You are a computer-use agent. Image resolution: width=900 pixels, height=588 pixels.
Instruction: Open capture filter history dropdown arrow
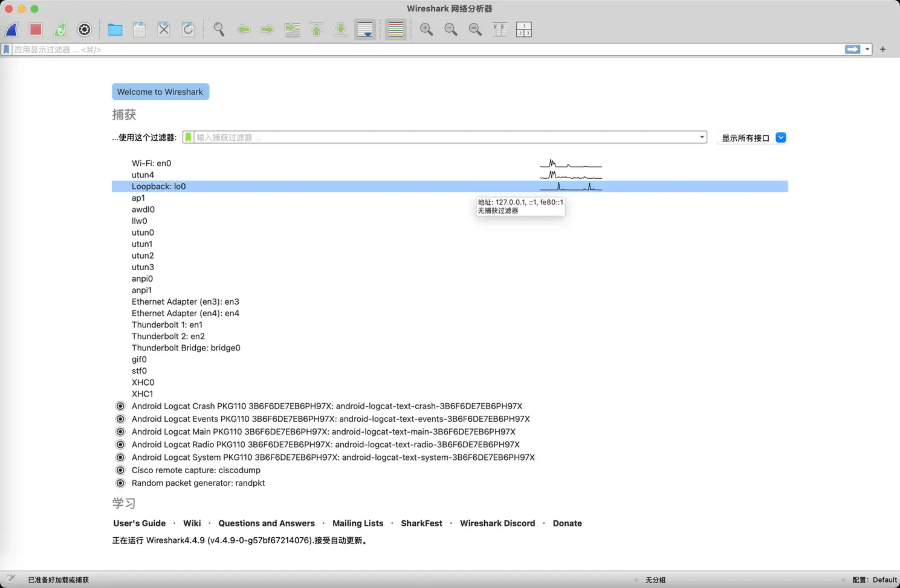pos(702,137)
